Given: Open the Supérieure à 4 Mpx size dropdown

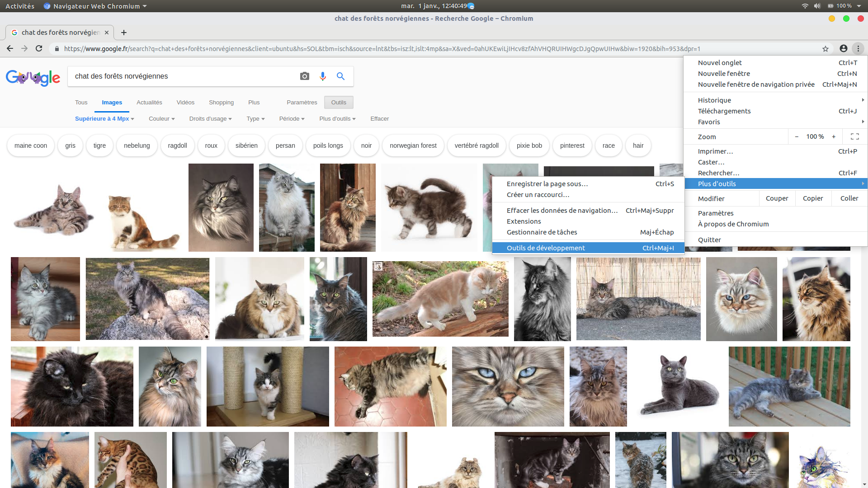Looking at the screenshot, I should [x=104, y=119].
